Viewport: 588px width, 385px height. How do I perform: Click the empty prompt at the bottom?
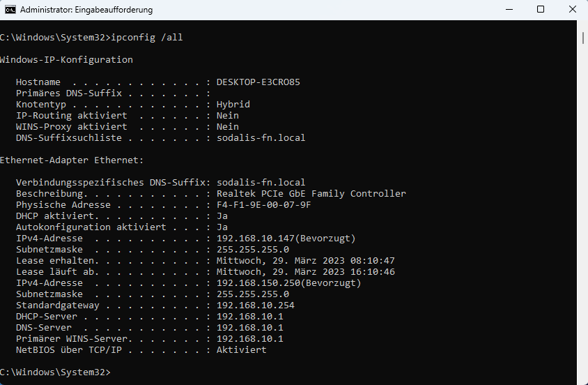(x=56, y=372)
